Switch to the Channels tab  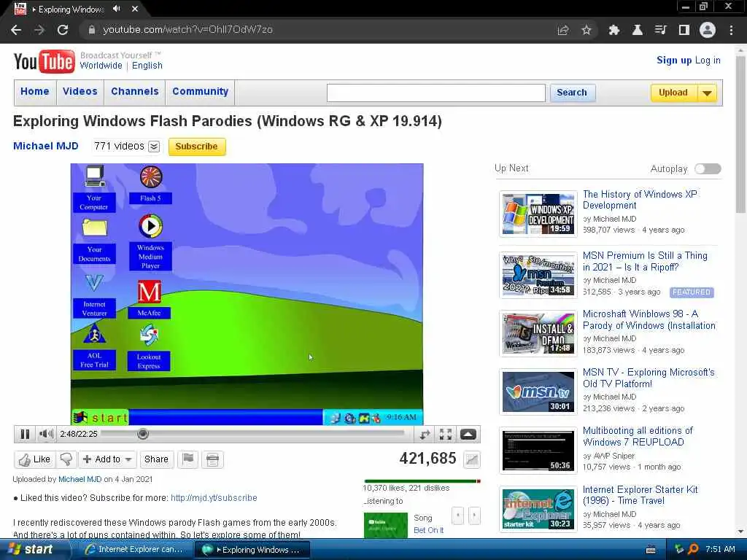(135, 91)
